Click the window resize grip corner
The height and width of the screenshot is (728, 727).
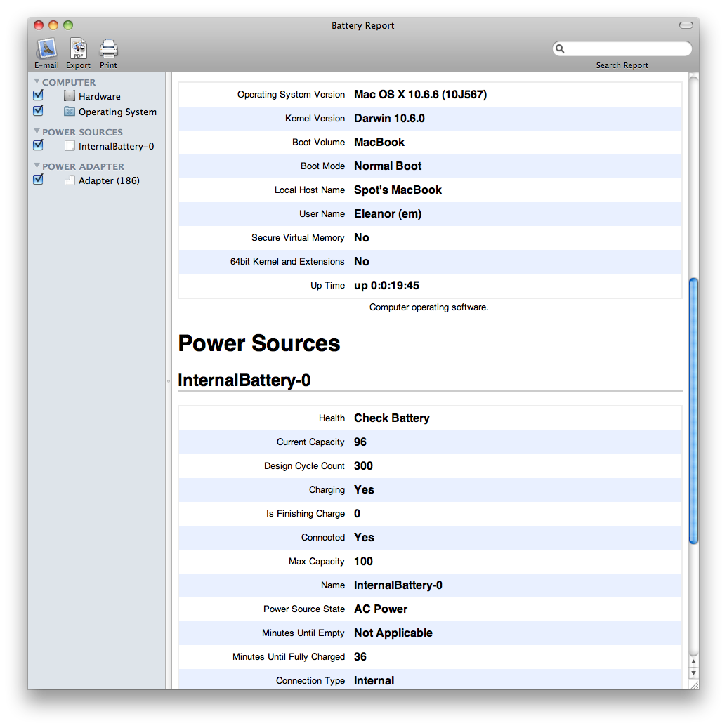pyautogui.click(x=694, y=684)
